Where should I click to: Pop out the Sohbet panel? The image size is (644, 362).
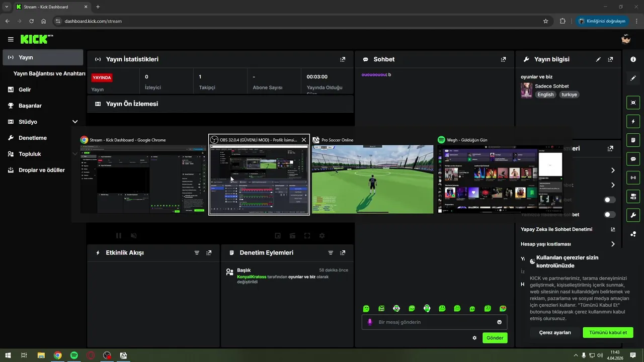point(503,59)
